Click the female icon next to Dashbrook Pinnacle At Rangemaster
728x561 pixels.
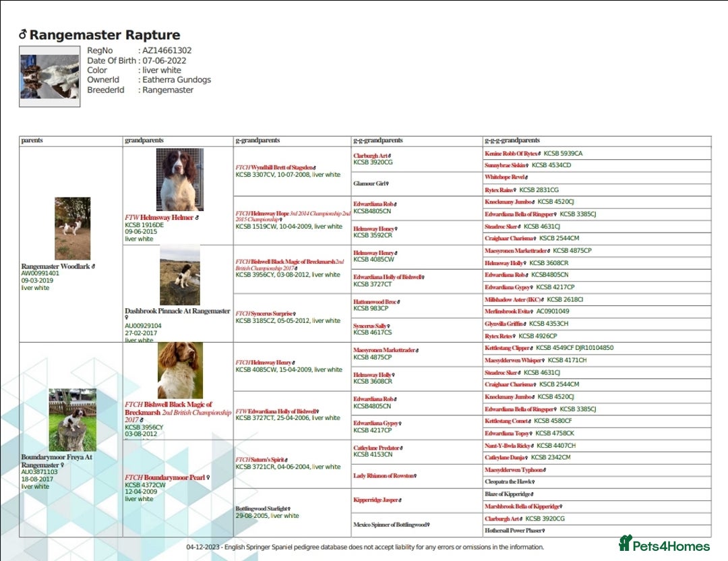tap(127, 318)
